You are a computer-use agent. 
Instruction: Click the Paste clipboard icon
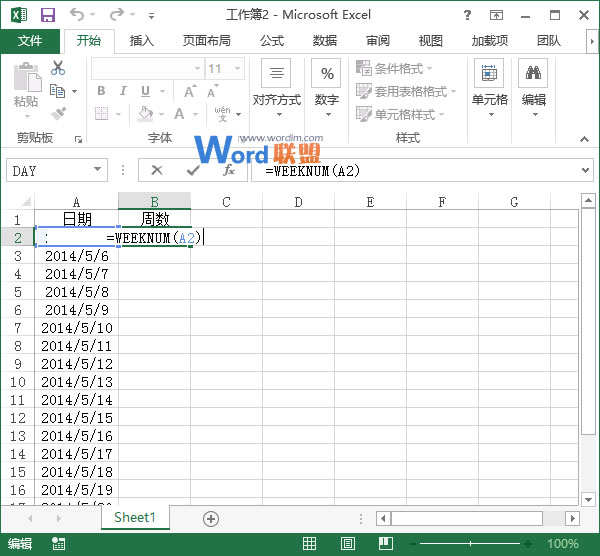[27, 77]
